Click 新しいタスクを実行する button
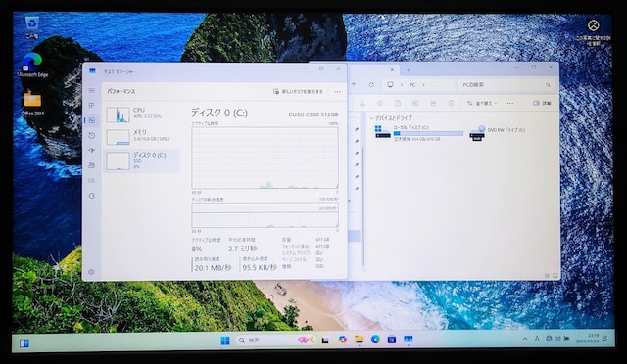Screen dimensions: 627x364 [x=298, y=92]
